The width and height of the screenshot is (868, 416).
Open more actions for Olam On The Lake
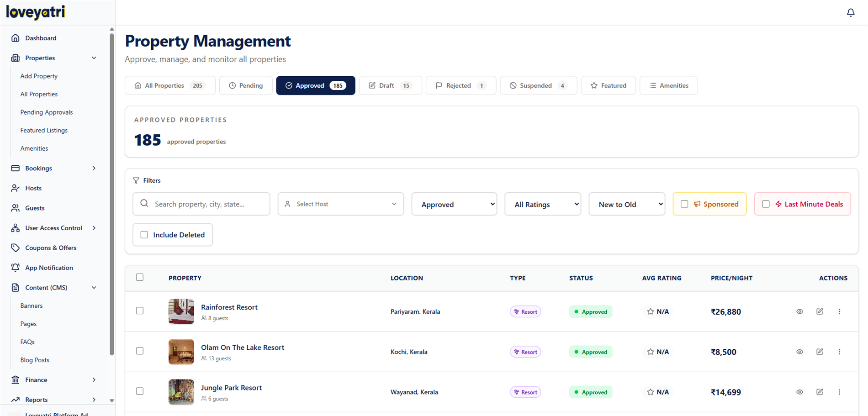tap(839, 352)
